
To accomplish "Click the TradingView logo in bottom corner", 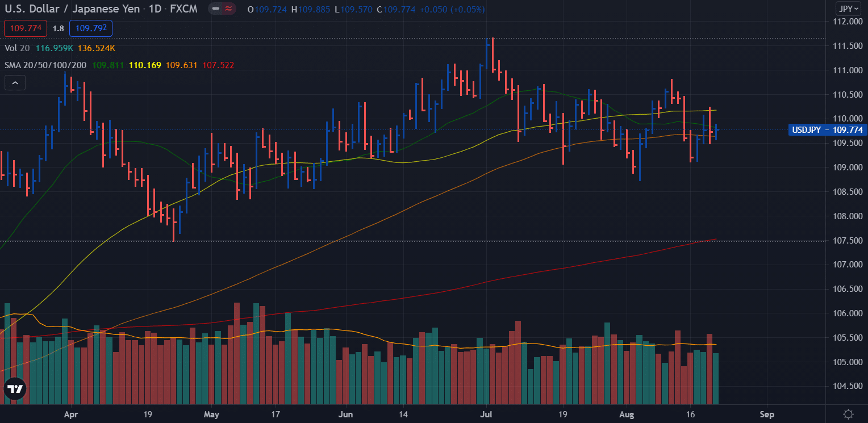I will click(x=15, y=390).
